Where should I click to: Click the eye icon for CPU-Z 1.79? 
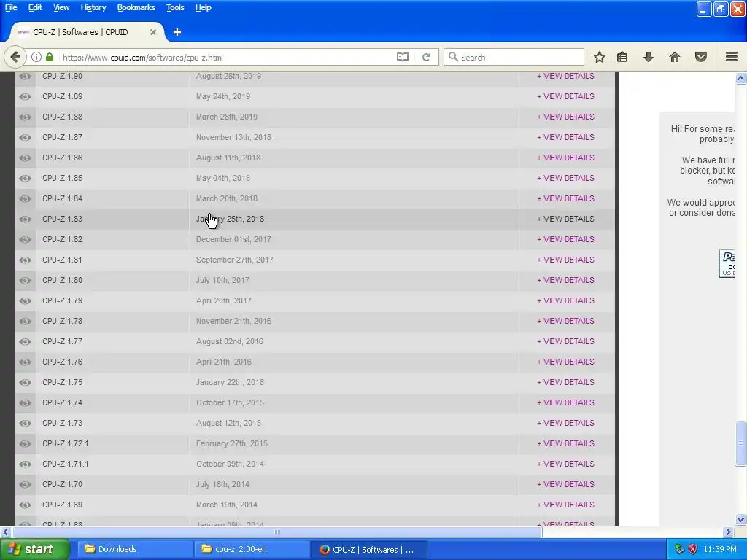point(26,300)
